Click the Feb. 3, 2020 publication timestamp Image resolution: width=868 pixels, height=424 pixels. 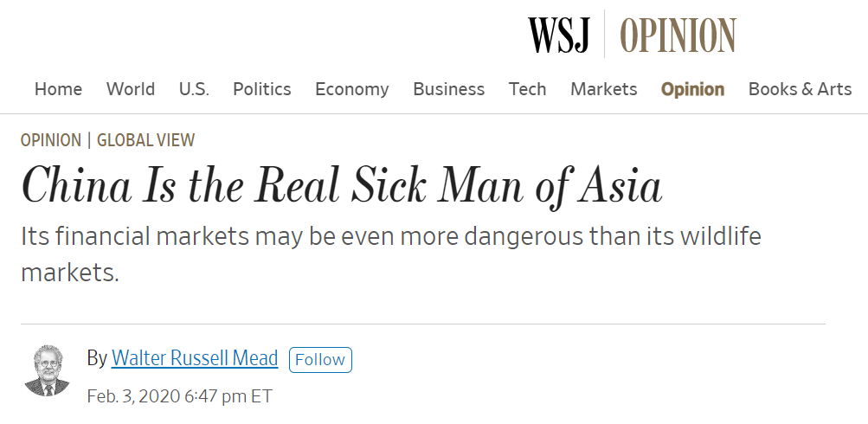point(179,396)
